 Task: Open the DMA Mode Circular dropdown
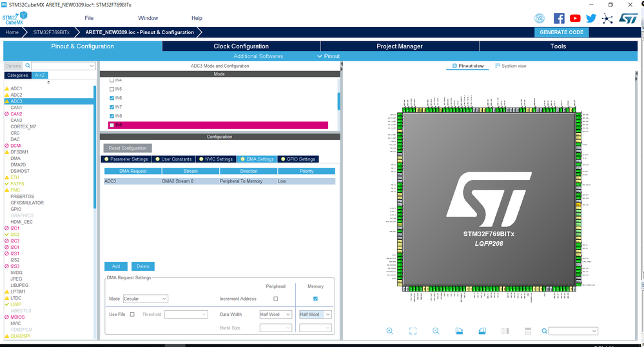[x=146, y=299]
